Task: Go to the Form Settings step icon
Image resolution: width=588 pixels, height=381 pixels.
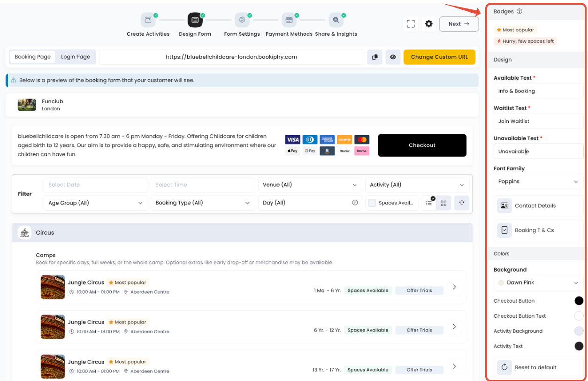Action: [x=242, y=20]
